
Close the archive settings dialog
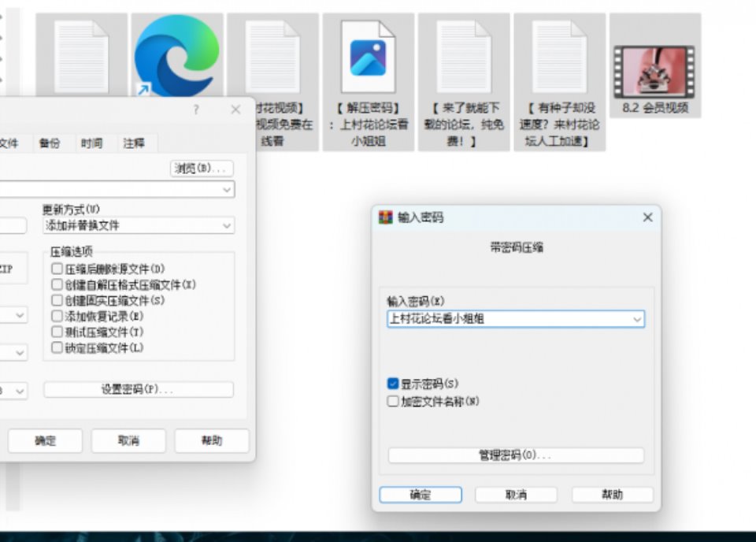coord(235,110)
